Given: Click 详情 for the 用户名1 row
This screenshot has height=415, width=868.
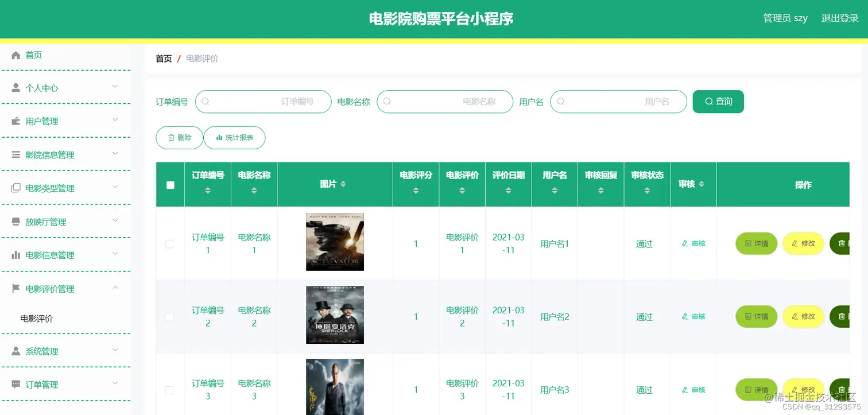Looking at the screenshot, I should [756, 243].
